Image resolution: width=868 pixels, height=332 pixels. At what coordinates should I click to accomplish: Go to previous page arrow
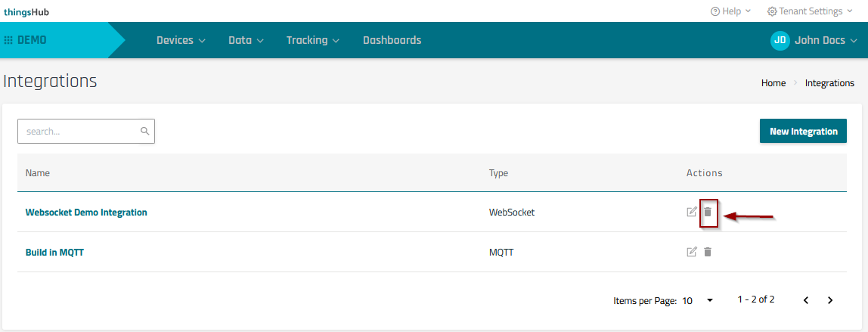coord(806,300)
